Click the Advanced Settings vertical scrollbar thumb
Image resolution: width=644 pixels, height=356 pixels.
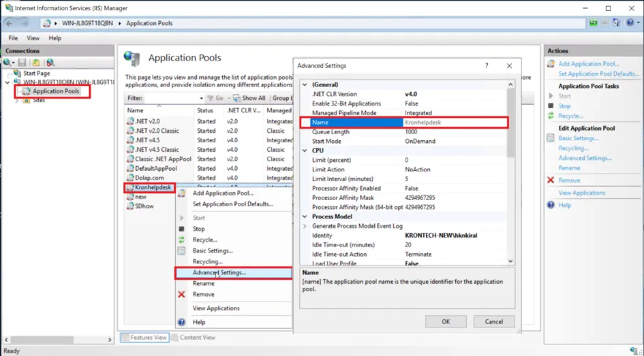510,123
